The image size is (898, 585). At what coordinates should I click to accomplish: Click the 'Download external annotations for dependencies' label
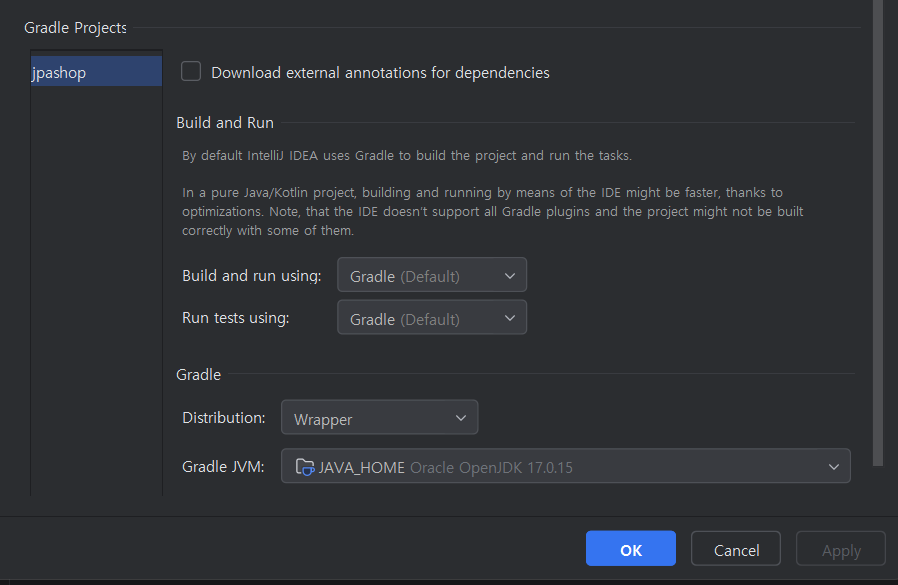pos(380,73)
